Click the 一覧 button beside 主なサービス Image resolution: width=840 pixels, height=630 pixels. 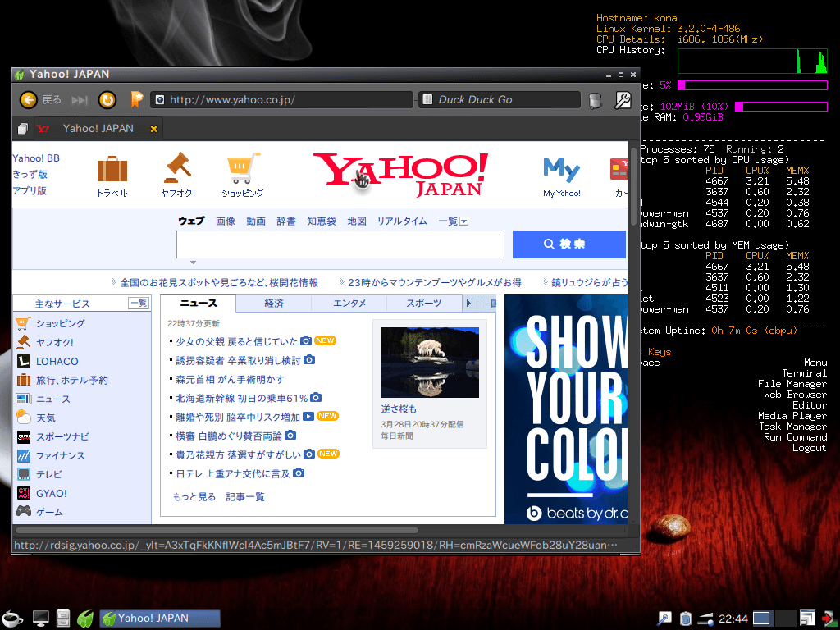pos(139,304)
